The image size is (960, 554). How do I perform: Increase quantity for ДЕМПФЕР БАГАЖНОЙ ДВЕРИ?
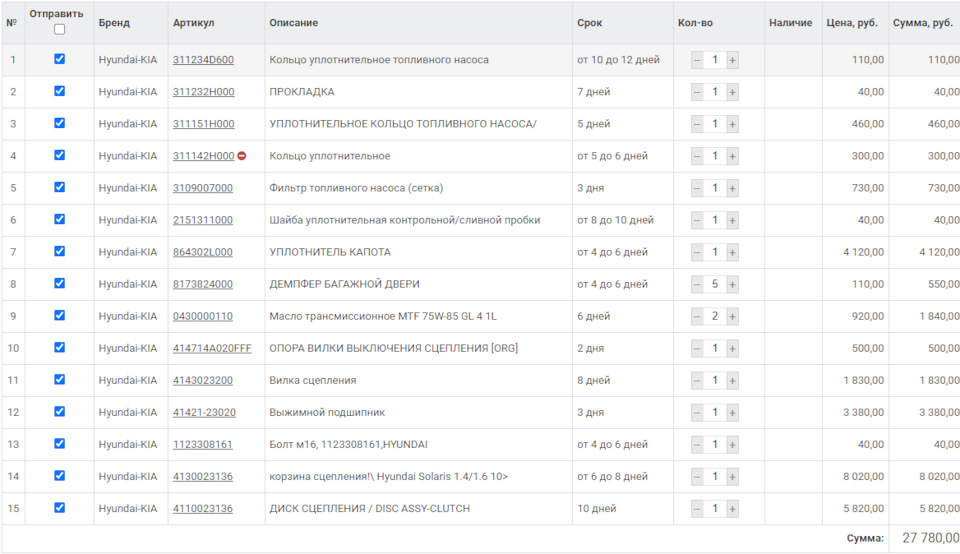click(732, 284)
